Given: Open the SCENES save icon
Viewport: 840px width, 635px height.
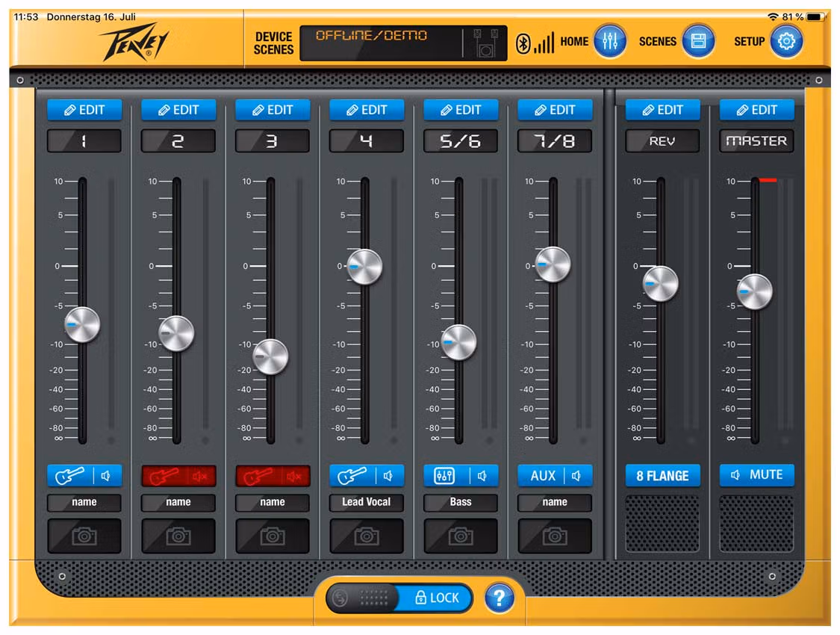Looking at the screenshot, I should point(697,41).
